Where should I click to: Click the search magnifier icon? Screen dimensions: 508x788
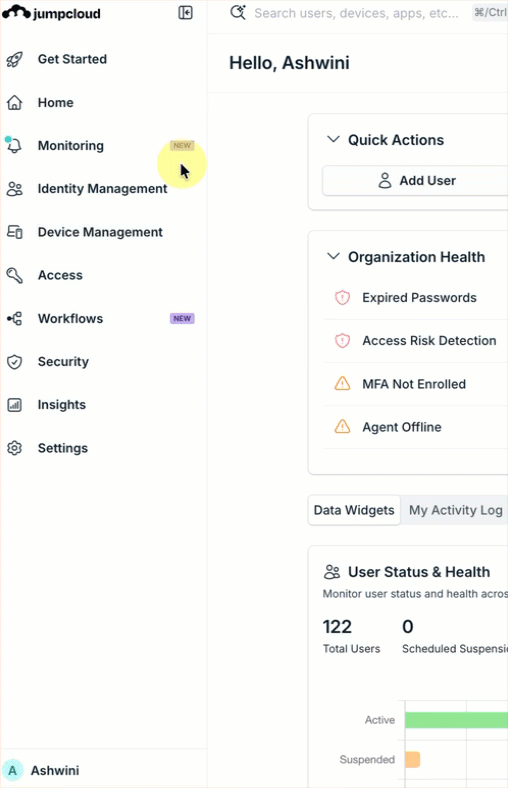[238, 13]
